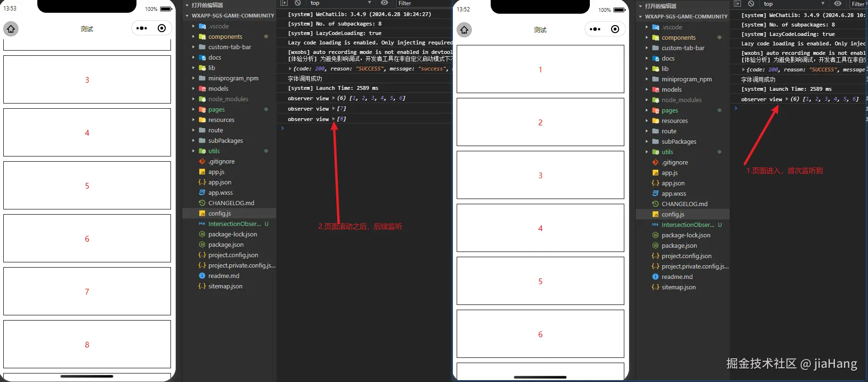Click models folder icon in right tree
The width and height of the screenshot is (868, 382).
tap(655, 89)
